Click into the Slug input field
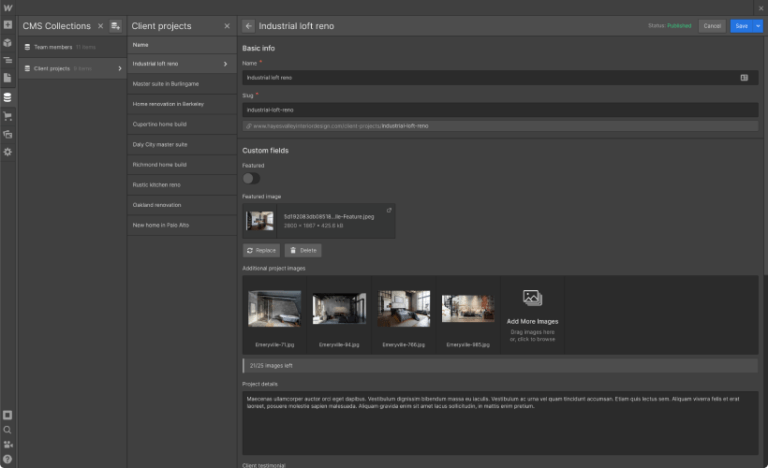 click(500, 110)
